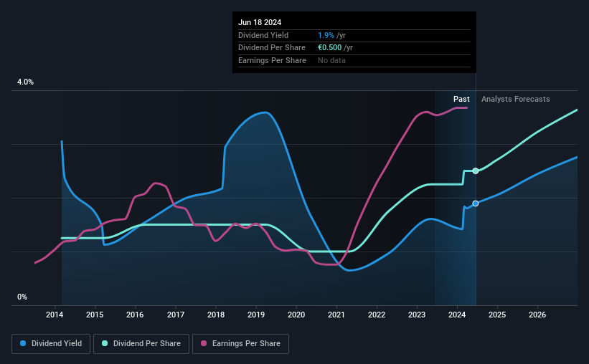Image resolution: width=589 pixels, height=364 pixels.
Task: Click the 'No data' earnings value
Action: (331, 60)
